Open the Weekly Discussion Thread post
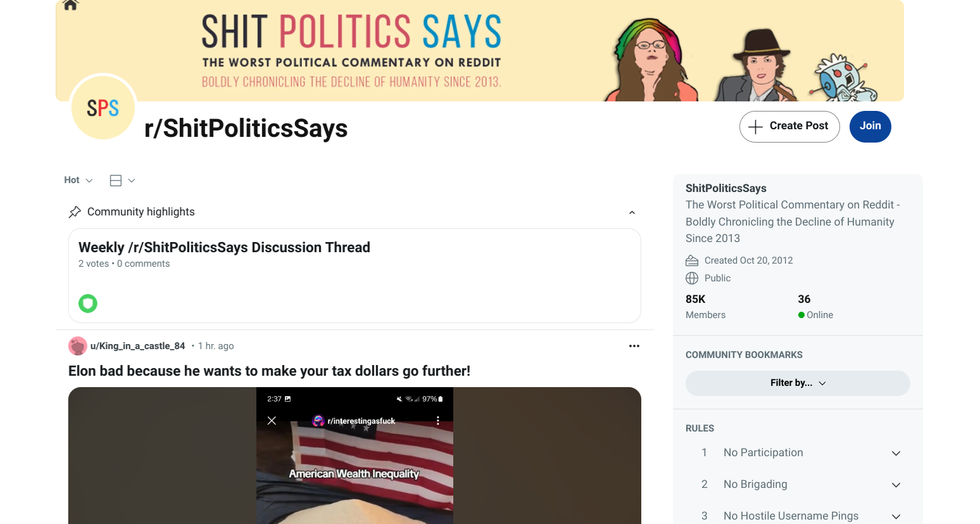 pyautogui.click(x=224, y=247)
